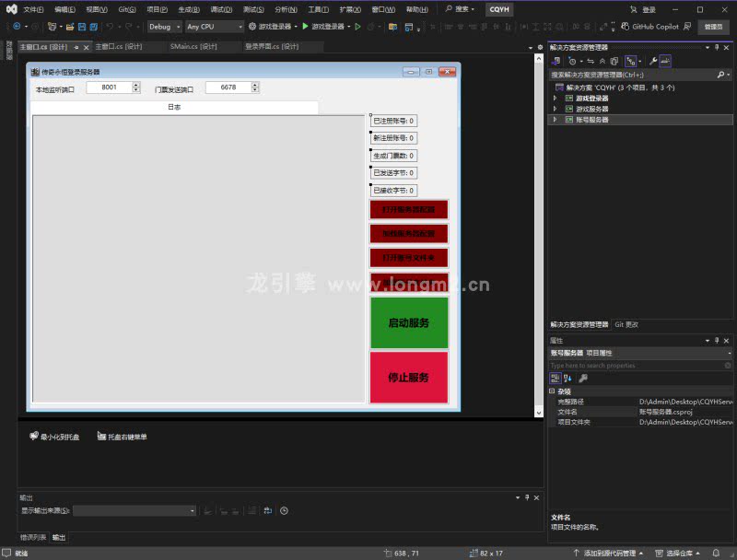Image resolution: width=737 pixels, height=560 pixels.
Task: Select the 生成门票数: 0 label
Action: [x=394, y=156]
